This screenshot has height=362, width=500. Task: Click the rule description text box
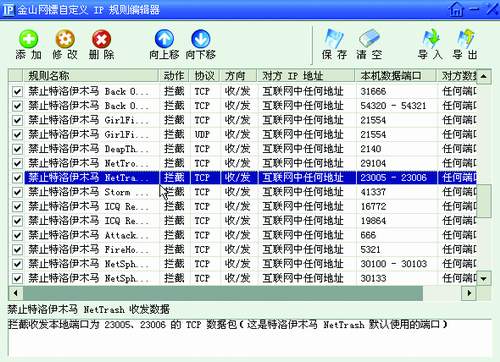pyautogui.click(x=249, y=339)
